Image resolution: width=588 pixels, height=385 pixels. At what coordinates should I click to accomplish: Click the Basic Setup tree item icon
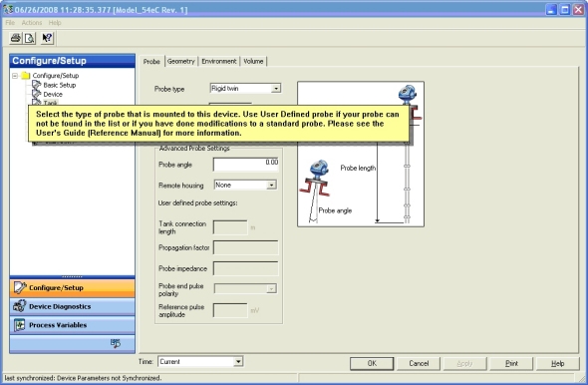[x=36, y=85]
